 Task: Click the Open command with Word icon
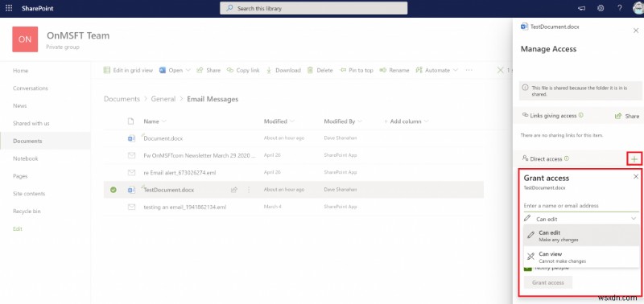tap(171, 70)
